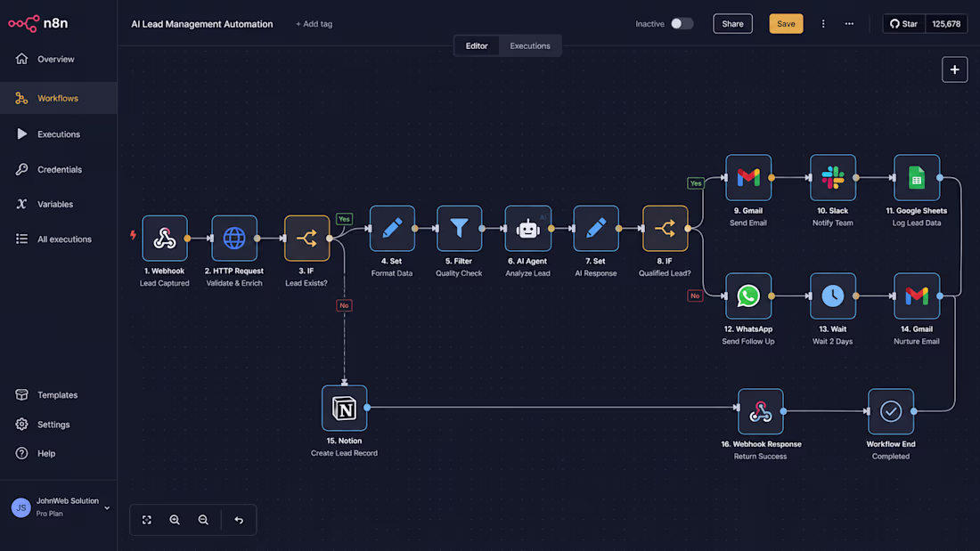The image size is (980, 551).
Task: Open the horizontal ellipsis menu
Action: 849,24
